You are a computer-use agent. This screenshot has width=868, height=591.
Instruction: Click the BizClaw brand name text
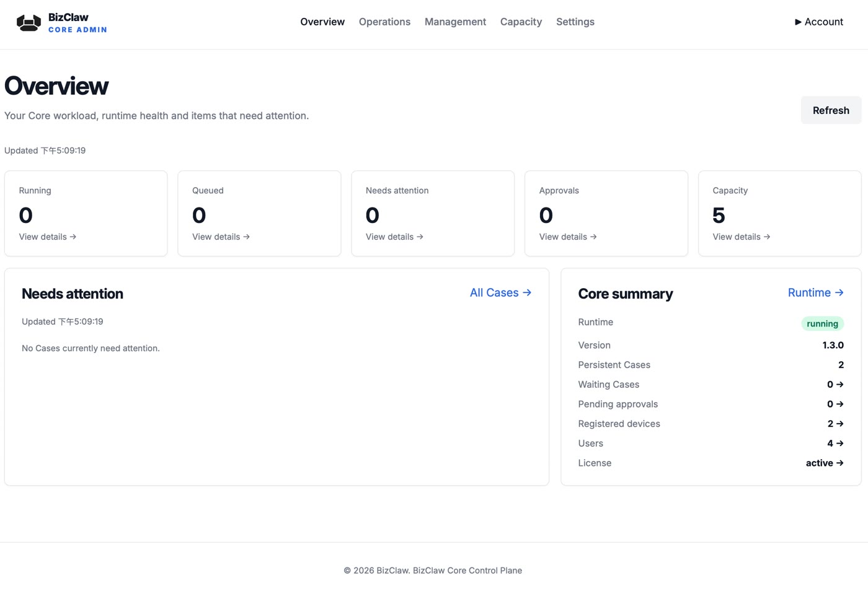pyautogui.click(x=68, y=17)
